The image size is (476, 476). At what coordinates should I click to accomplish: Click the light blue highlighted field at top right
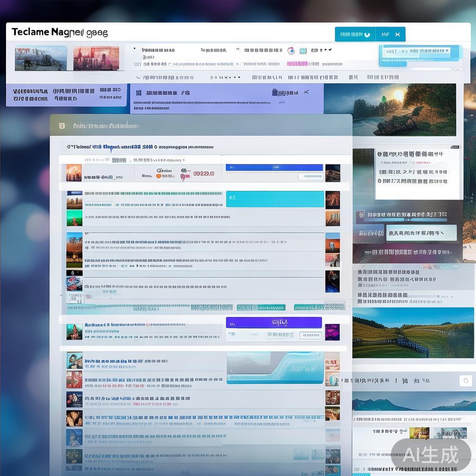420,53
